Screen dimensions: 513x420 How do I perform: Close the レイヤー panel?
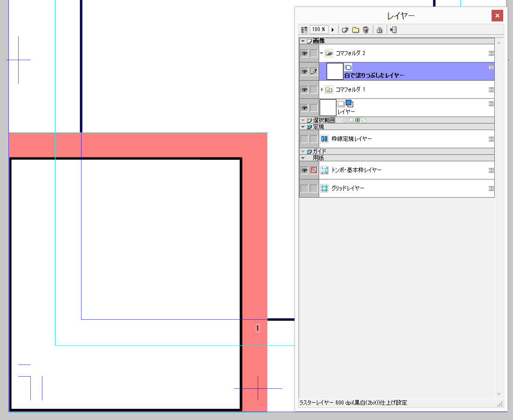(x=497, y=16)
